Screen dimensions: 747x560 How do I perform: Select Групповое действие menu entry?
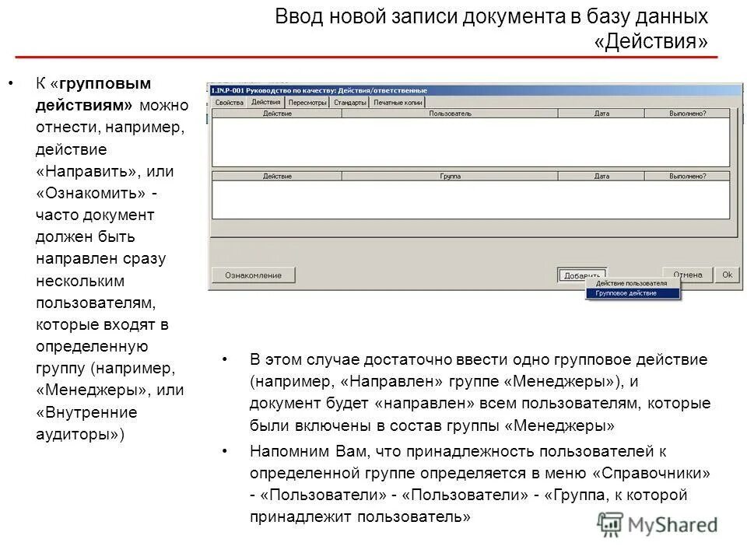point(632,293)
